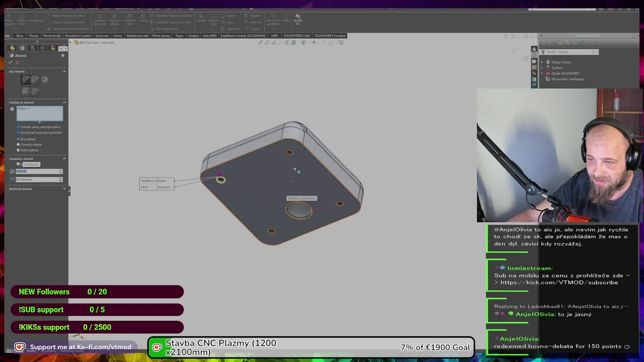Click the Hrana<1> selection list box
Screen dimensions: 644x362
tap(40, 114)
